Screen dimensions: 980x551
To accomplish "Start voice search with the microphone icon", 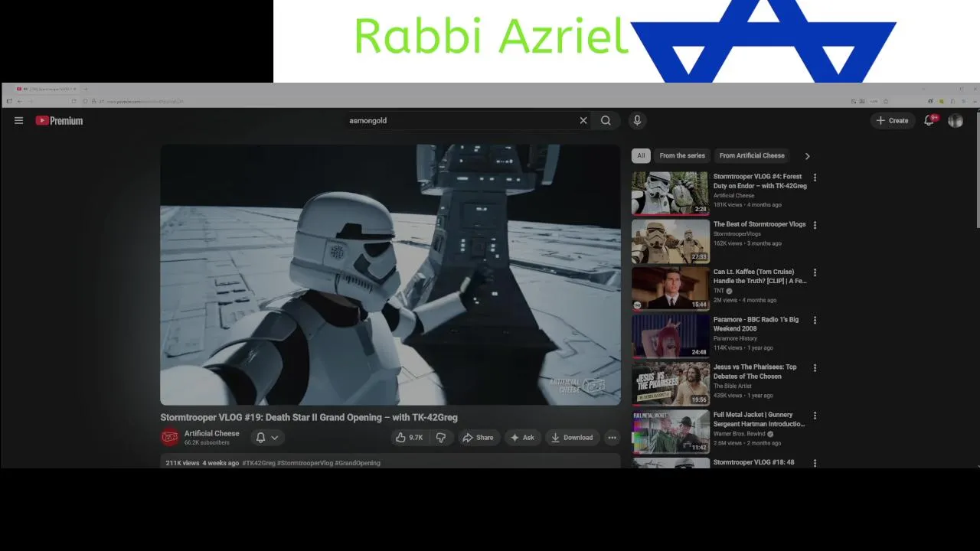I will coord(637,120).
